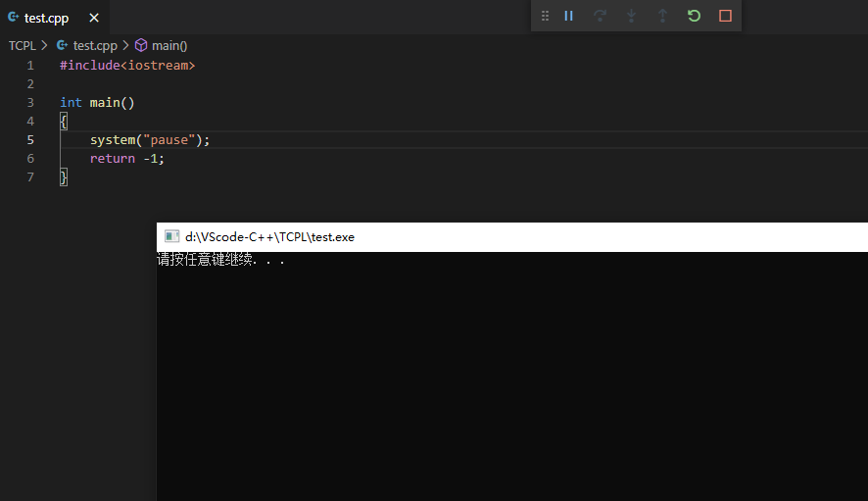Viewport: 868px width, 501px height.
Task: Click the console title d:\VScode-C++\TCPL\test.exe
Action: [269, 236]
